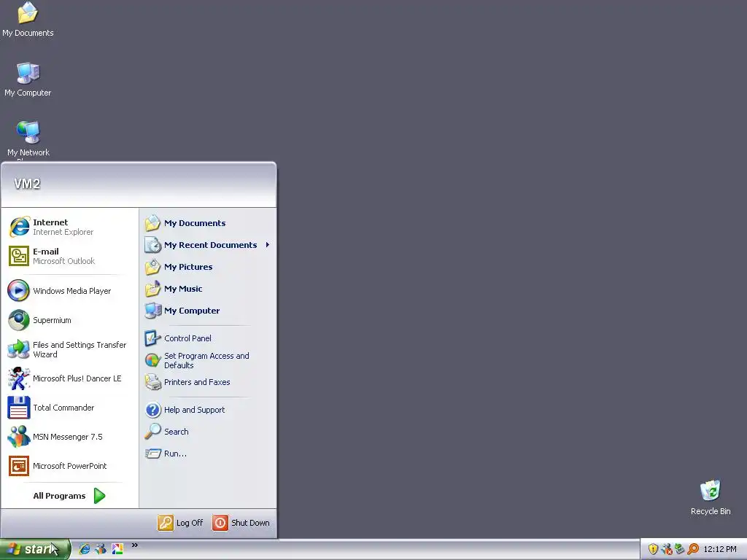Open Set Program Access and Defaults
The image size is (747, 560).
(208, 360)
